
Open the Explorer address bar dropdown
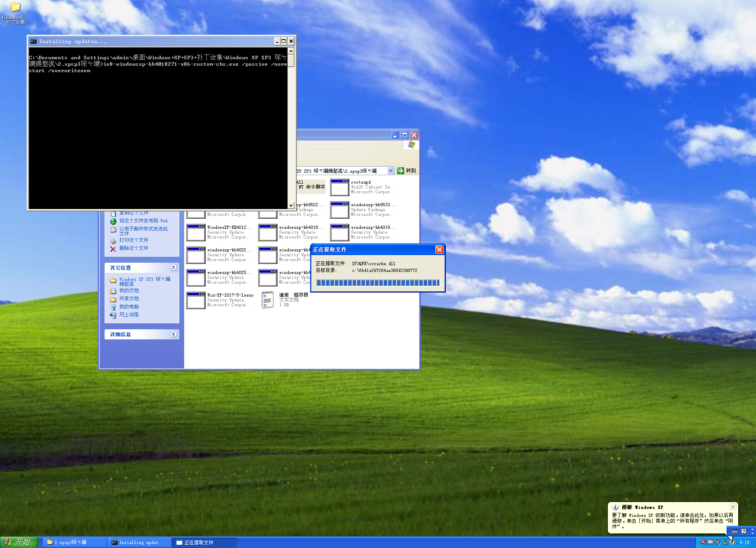coord(391,171)
